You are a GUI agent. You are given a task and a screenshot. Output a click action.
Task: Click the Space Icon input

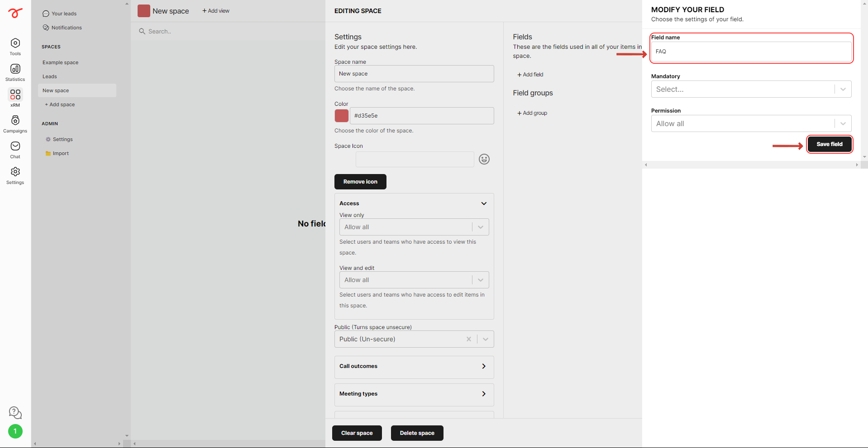coord(415,159)
